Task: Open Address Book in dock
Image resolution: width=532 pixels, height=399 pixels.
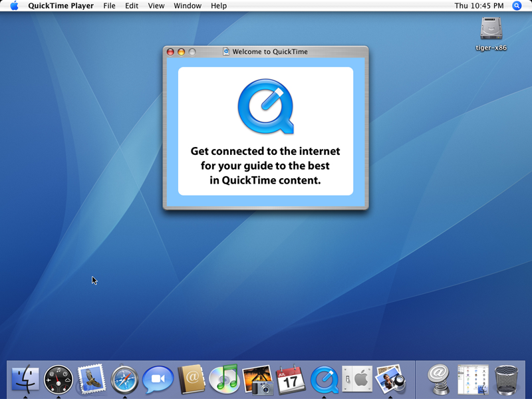Action: click(192, 379)
